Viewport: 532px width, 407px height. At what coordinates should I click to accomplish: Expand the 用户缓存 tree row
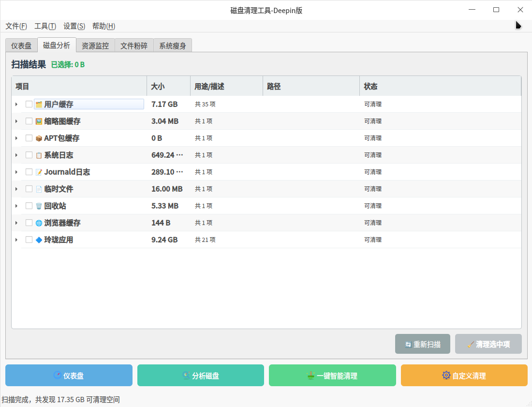click(16, 104)
